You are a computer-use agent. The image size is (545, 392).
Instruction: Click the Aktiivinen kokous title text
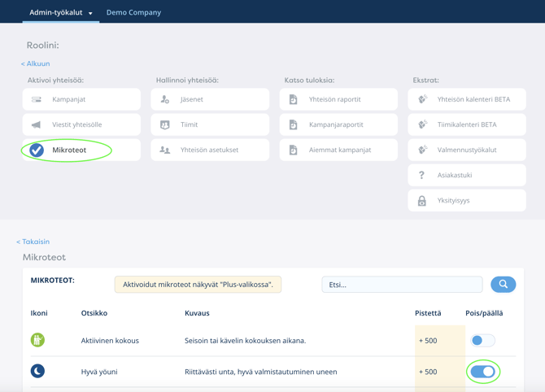pyautogui.click(x=110, y=341)
